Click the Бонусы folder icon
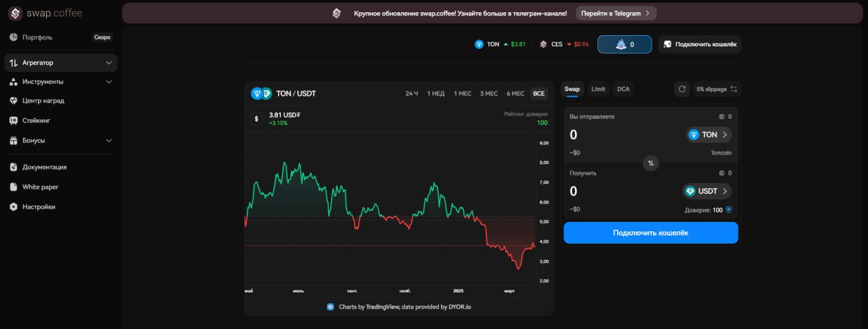 click(14, 140)
